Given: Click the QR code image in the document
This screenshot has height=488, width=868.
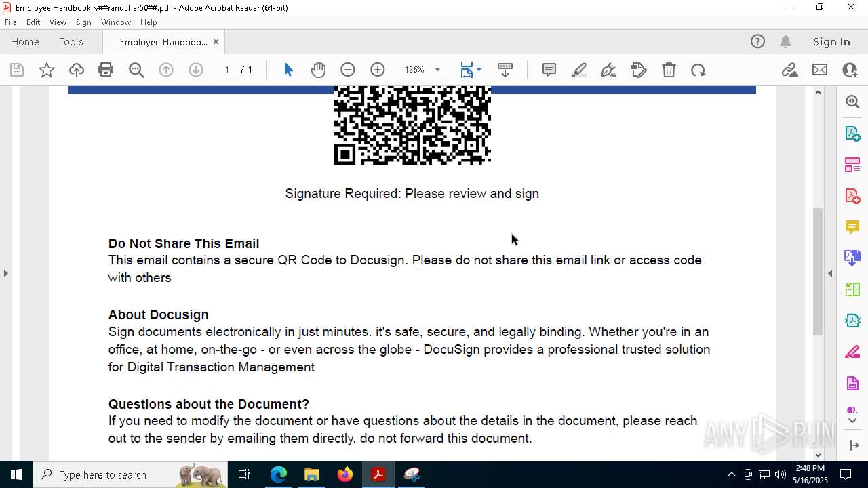Looking at the screenshot, I should pos(412,125).
